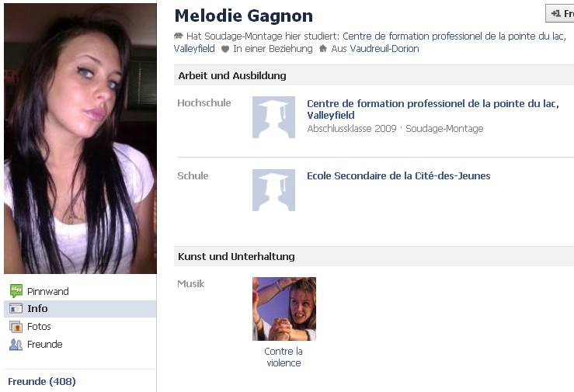Click the Info card icon in sidebar
574x392 pixels.
click(16, 309)
